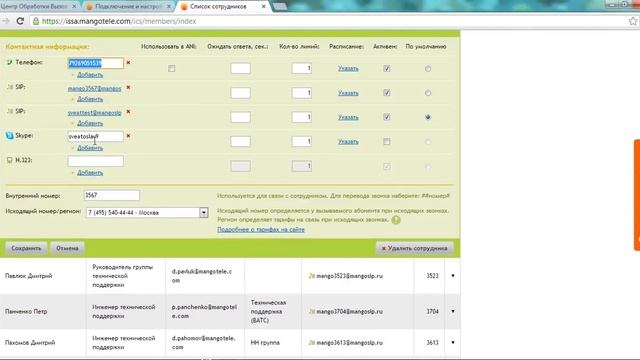Screen dimensions: 640x360
Task: Expand row menu for Пахомов Дмитрий
Action: tap(453, 342)
